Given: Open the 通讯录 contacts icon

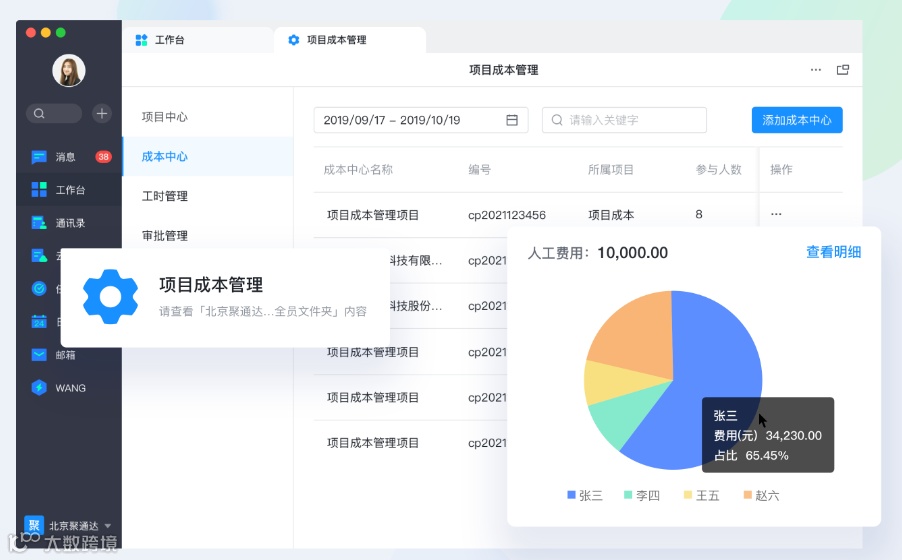Looking at the screenshot, I should click(x=39, y=223).
